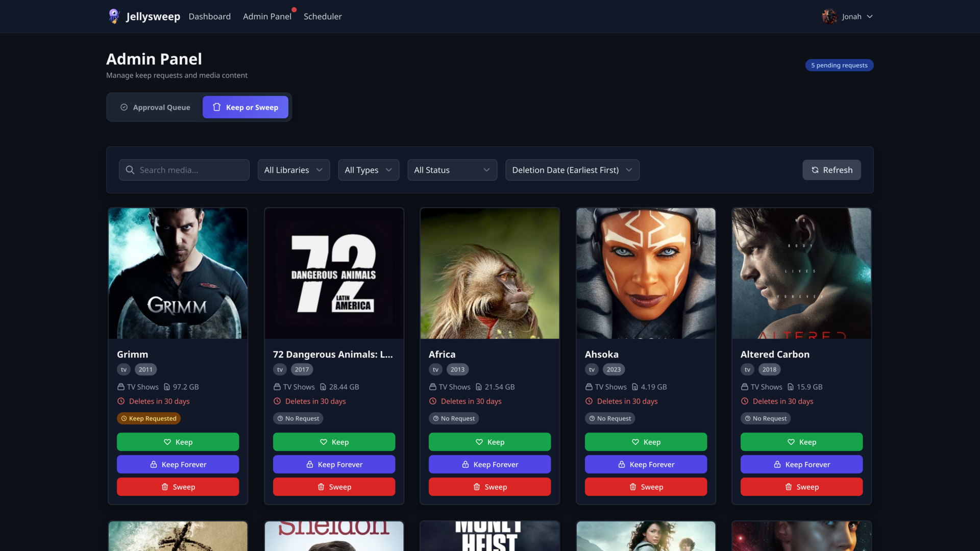Viewport: 980px width, 551px height.
Task: Click the Jellysweep logo icon
Action: pyautogui.click(x=114, y=16)
